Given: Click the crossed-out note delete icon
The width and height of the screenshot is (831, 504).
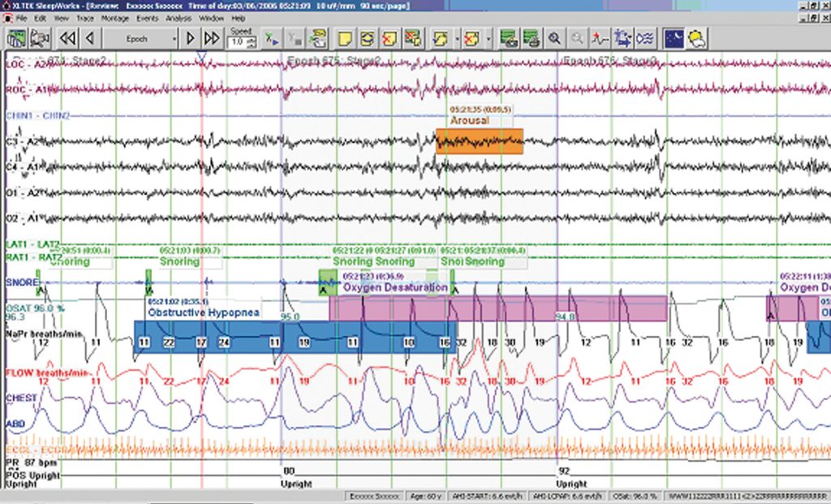Looking at the screenshot, I should pyautogui.click(x=390, y=37).
